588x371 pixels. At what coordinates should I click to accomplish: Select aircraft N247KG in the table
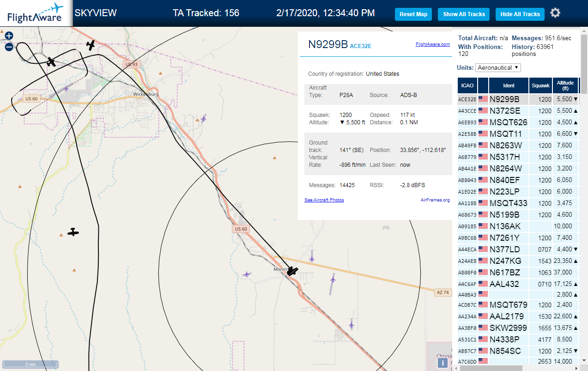click(x=518, y=261)
